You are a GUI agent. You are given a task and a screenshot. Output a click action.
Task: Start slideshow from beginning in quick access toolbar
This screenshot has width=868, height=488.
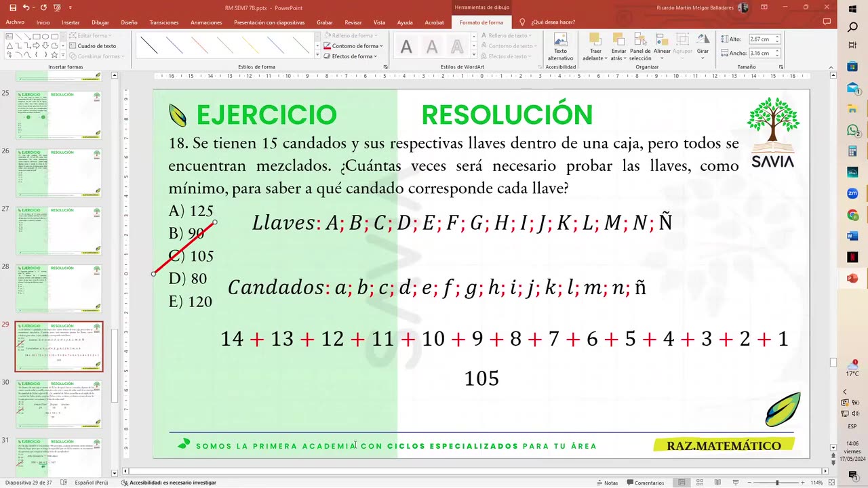(57, 7)
